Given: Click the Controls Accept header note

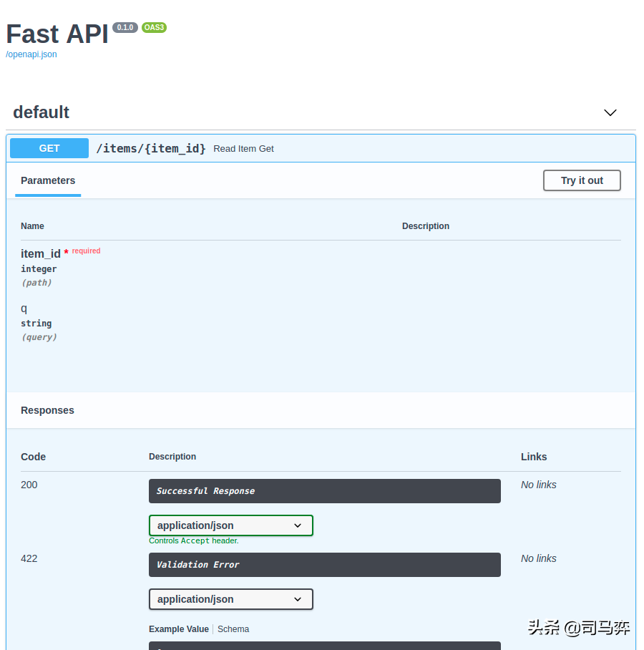Looking at the screenshot, I should (193, 541).
